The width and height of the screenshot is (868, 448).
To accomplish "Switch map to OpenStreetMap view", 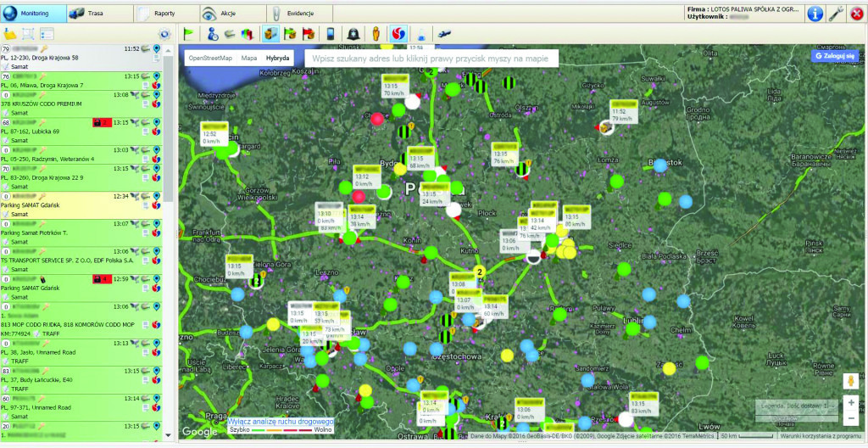I will click(209, 58).
